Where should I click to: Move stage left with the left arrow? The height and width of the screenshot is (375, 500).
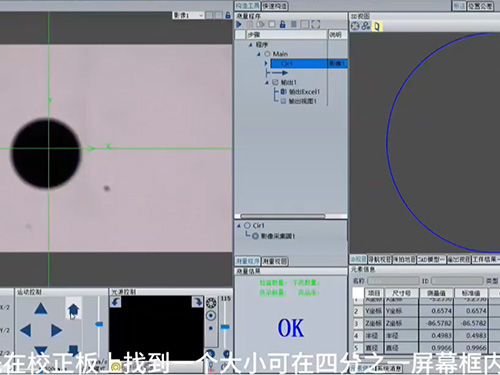tap(25, 330)
